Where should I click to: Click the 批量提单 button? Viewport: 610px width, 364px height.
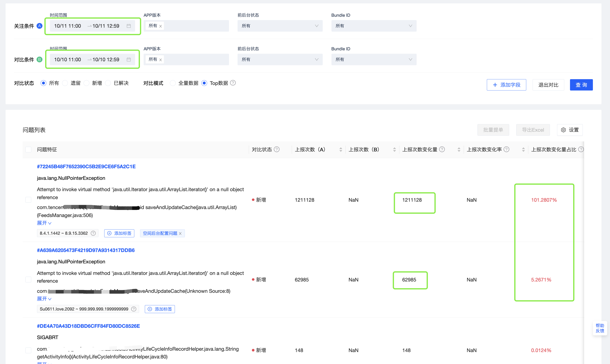click(x=493, y=130)
